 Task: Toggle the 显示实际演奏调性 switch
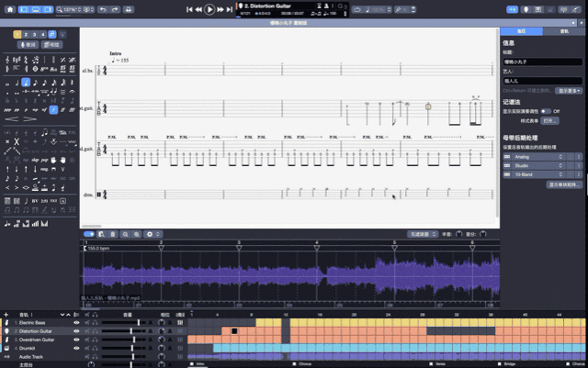[548, 110]
